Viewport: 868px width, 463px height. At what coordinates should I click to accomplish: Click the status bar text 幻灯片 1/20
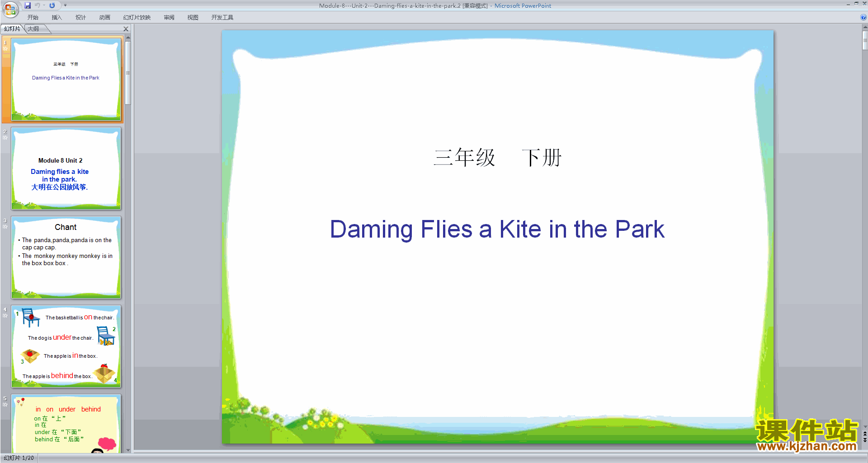19,458
